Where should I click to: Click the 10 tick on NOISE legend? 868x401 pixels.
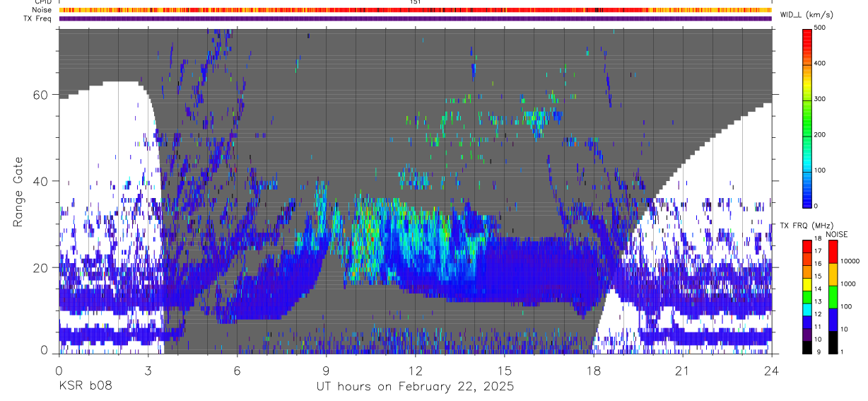click(x=844, y=329)
